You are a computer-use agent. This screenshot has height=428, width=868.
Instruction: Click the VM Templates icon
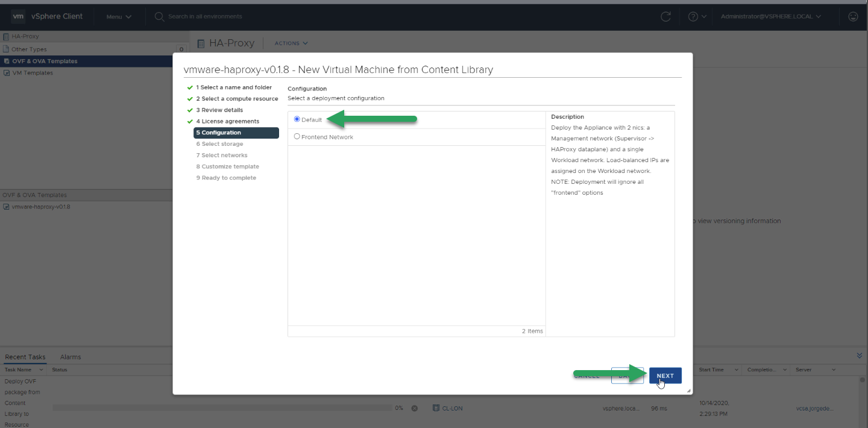pyautogui.click(x=7, y=73)
